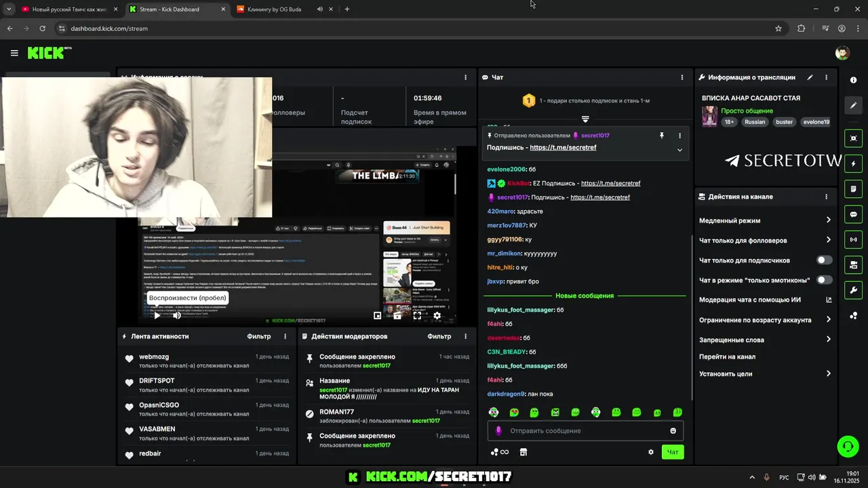Click the address bar URL
The width and height of the screenshot is (868, 488).
pos(109,28)
